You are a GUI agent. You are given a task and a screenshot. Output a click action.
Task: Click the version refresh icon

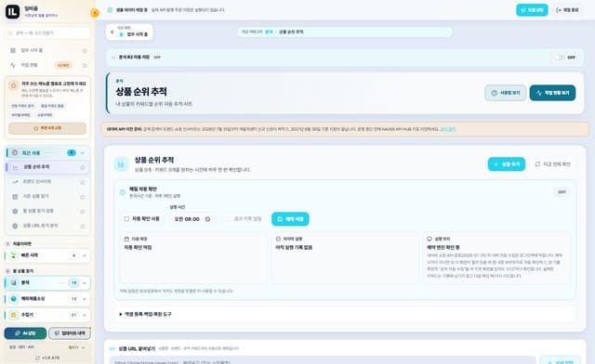37,357
